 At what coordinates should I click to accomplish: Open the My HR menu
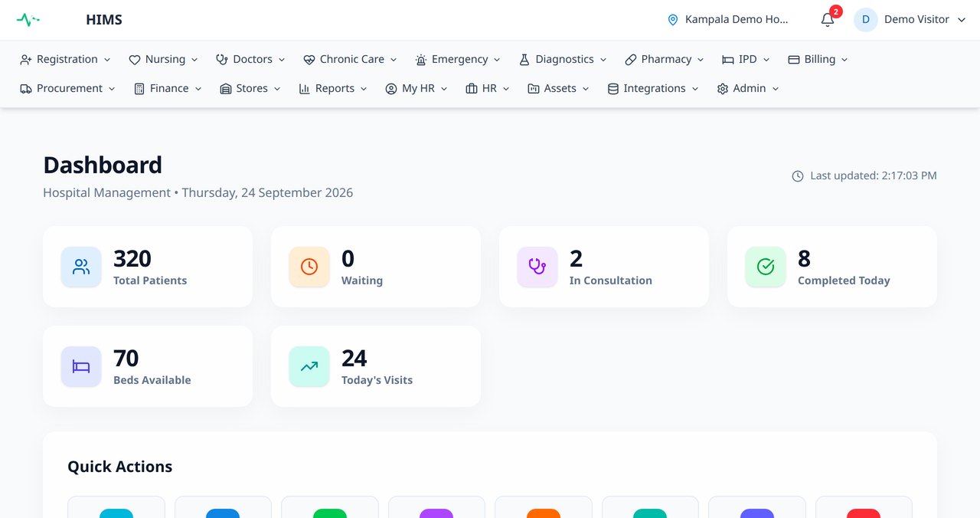point(416,89)
